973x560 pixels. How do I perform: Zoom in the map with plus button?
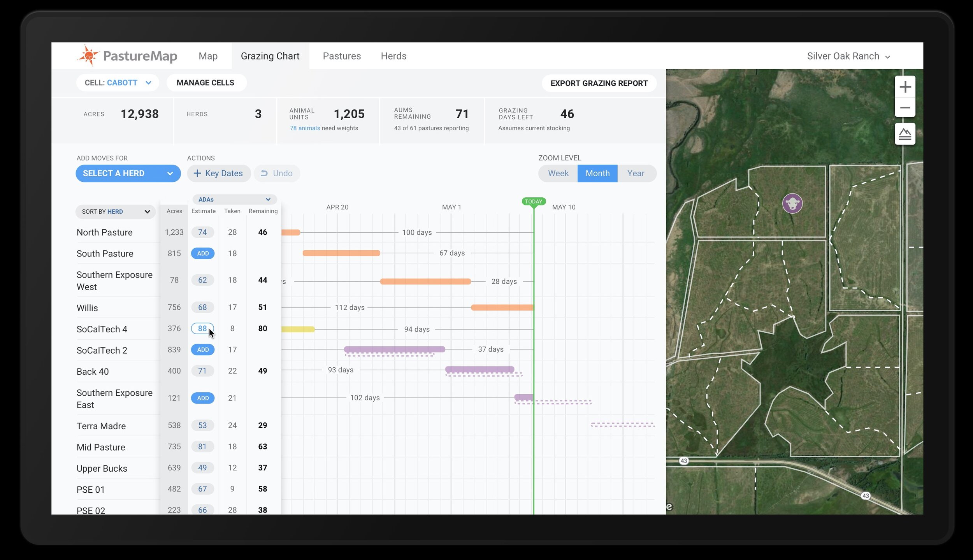(x=905, y=86)
